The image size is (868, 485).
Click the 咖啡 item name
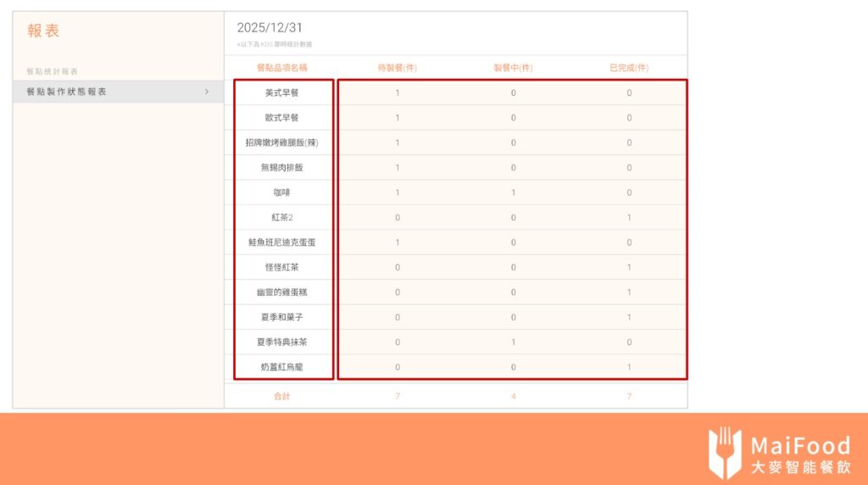[x=282, y=192]
